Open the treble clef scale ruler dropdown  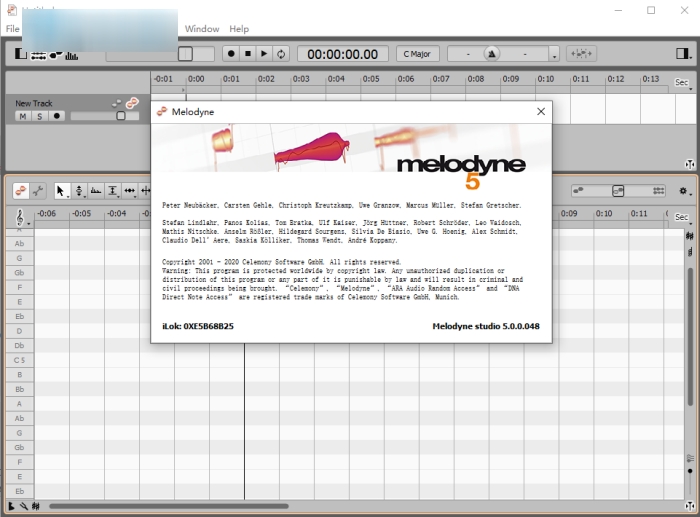[x=21, y=217]
